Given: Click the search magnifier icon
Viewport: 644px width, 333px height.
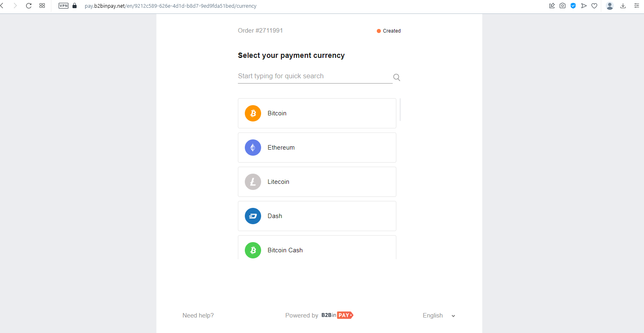Looking at the screenshot, I should click(x=396, y=77).
